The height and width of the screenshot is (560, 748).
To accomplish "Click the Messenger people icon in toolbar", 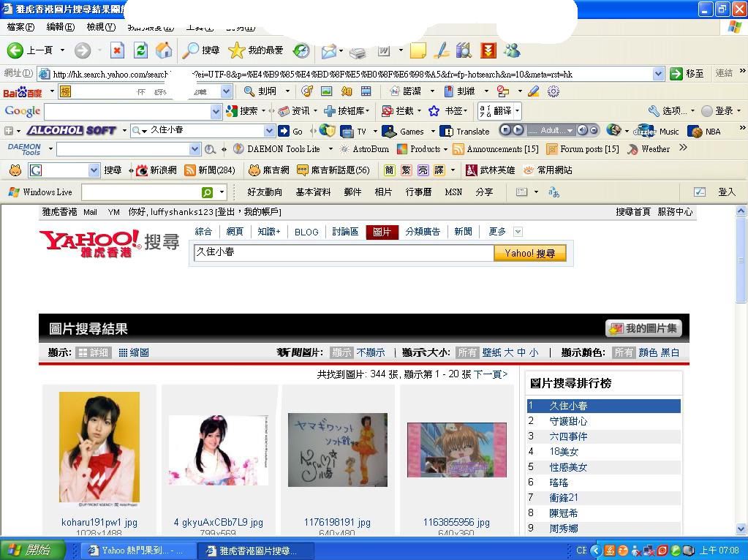I will [x=512, y=50].
